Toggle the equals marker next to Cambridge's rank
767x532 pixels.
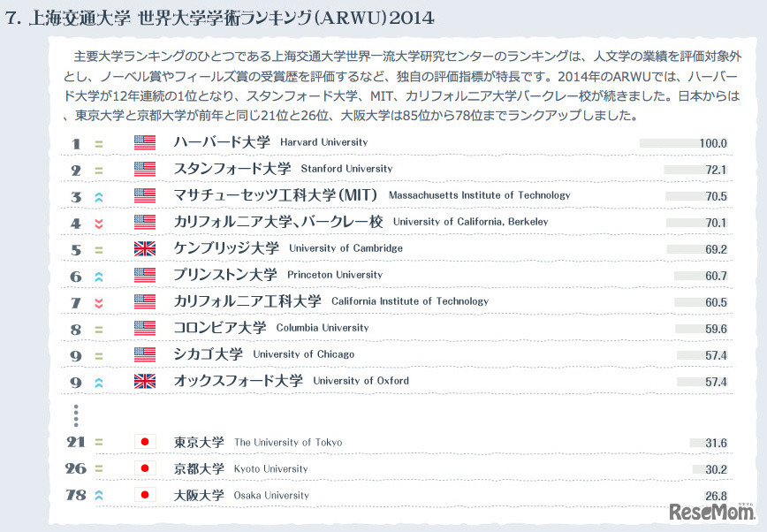tap(98, 248)
